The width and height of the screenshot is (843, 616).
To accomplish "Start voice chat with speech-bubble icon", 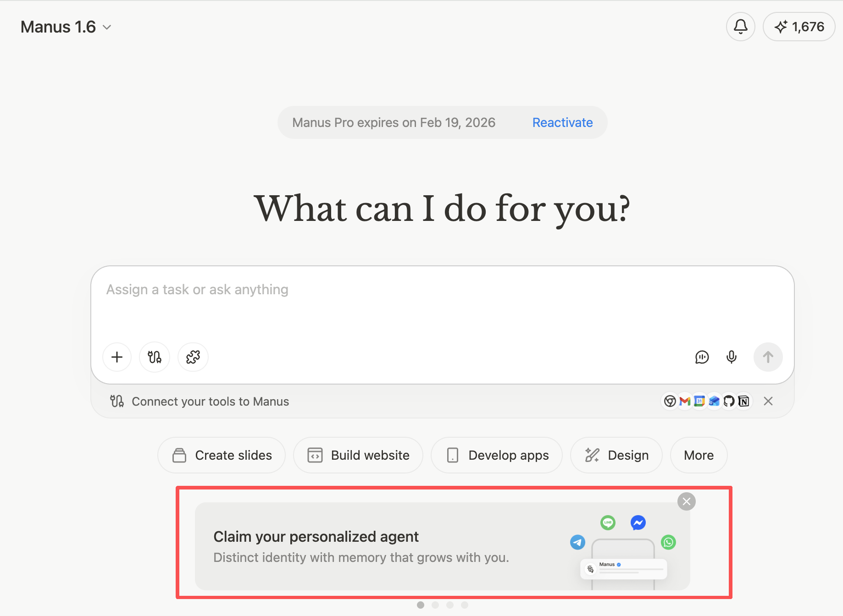I will tap(702, 357).
